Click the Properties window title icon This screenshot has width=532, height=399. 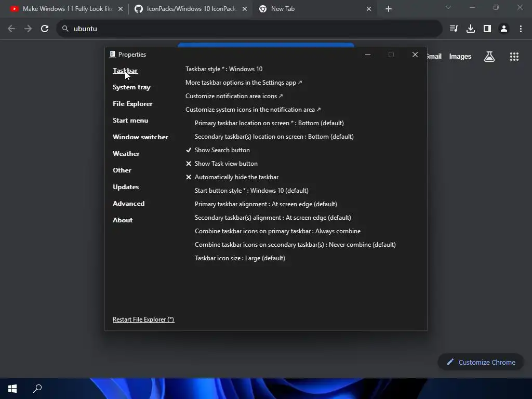[x=112, y=54]
